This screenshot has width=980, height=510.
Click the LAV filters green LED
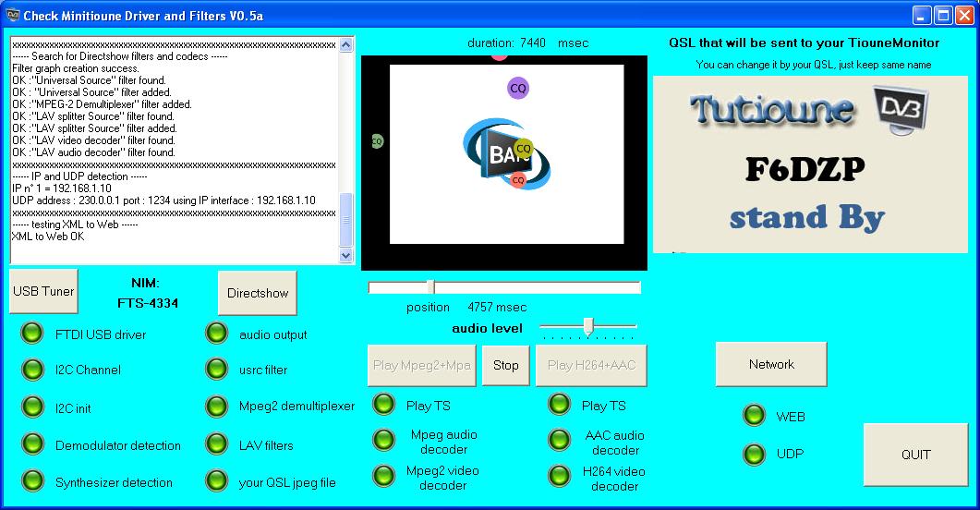(x=217, y=443)
